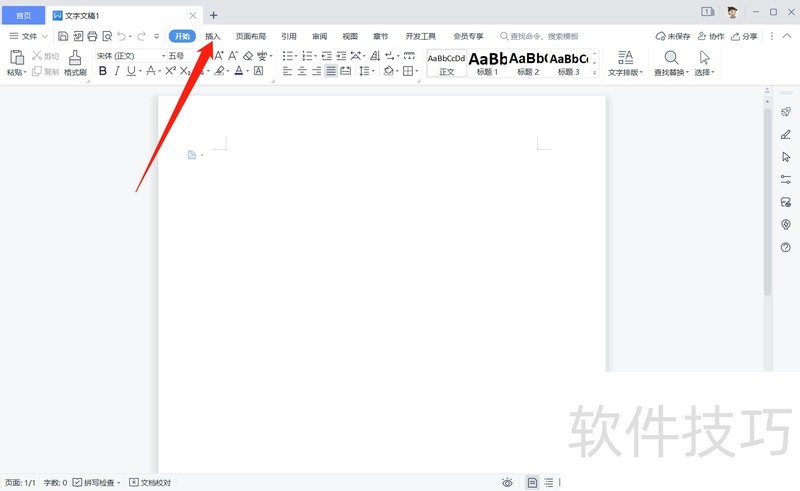Increase font size with A+ icon

click(218, 56)
